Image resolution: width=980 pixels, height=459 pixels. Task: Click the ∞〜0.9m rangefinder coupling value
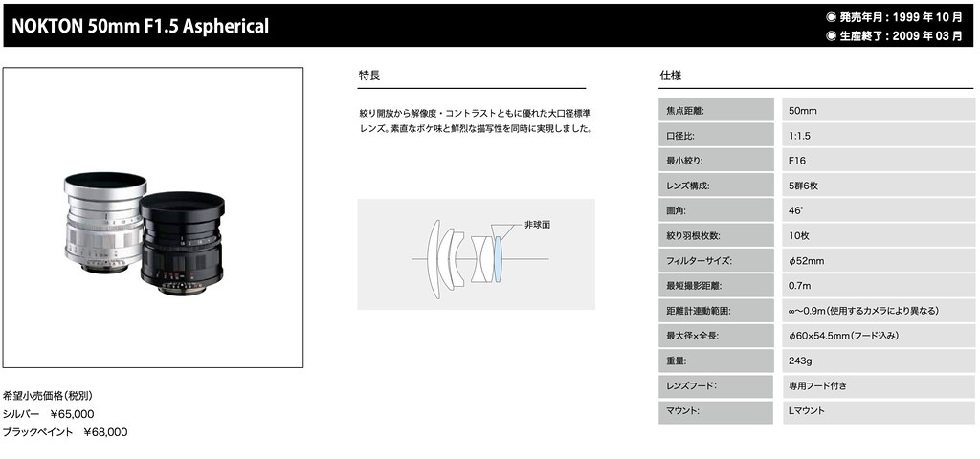coord(864,311)
